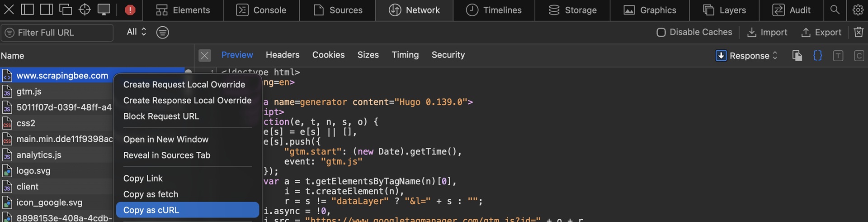Choose Open in New Window
868x222 pixels.
pyautogui.click(x=187, y=140)
